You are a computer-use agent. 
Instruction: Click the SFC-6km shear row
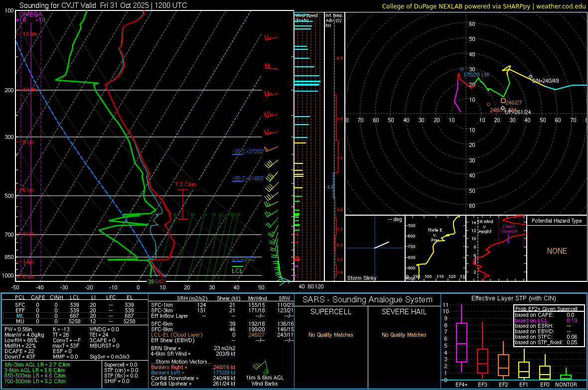point(222,324)
